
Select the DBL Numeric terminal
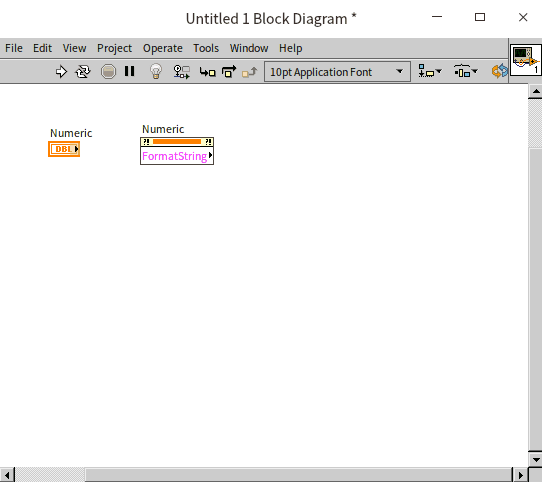[x=64, y=149]
